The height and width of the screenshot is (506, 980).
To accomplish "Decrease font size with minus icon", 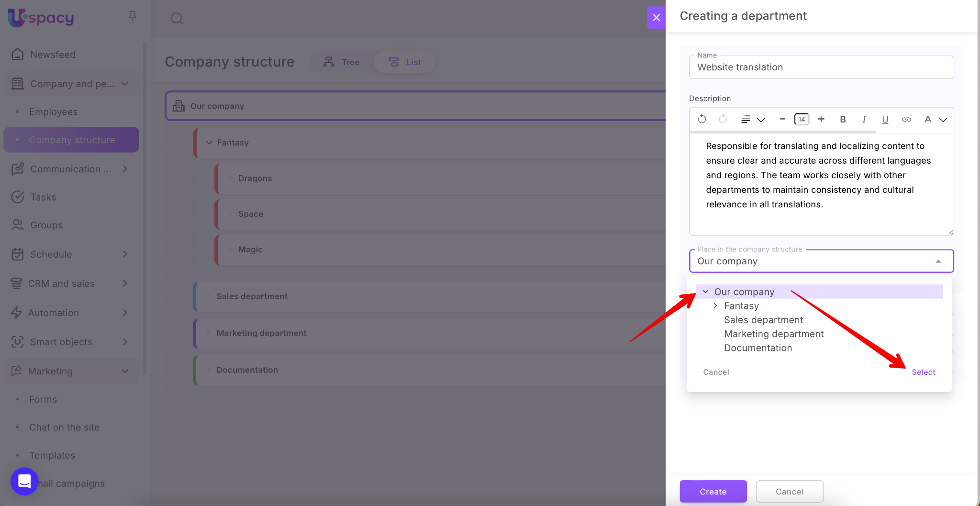I will click(x=782, y=119).
